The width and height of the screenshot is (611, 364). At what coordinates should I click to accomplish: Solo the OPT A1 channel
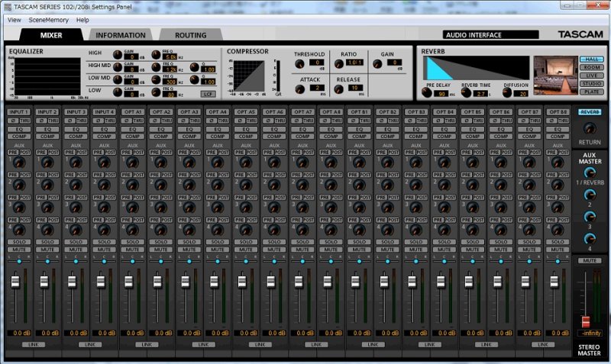(133, 241)
